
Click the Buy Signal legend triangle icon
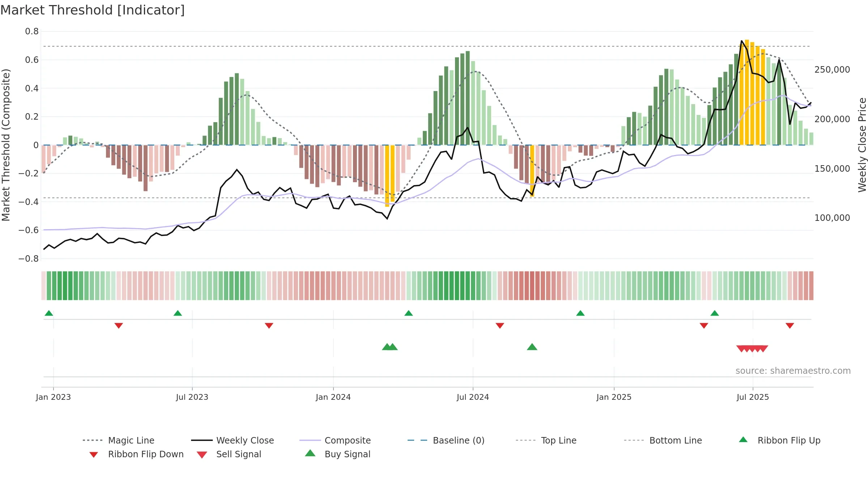click(310, 453)
